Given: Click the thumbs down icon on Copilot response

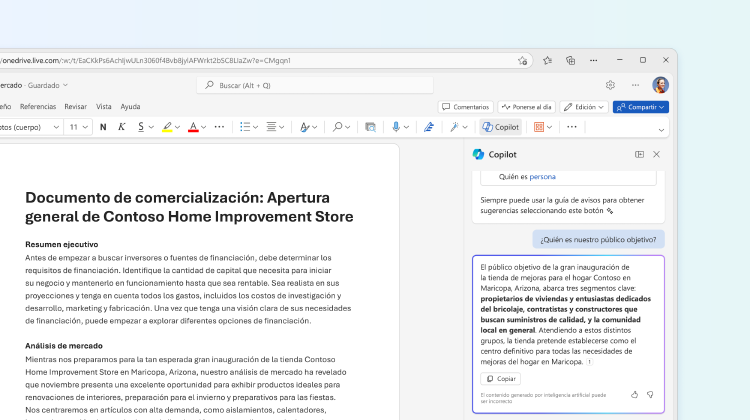Looking at the screenshot, I should [x=650, y=394].
